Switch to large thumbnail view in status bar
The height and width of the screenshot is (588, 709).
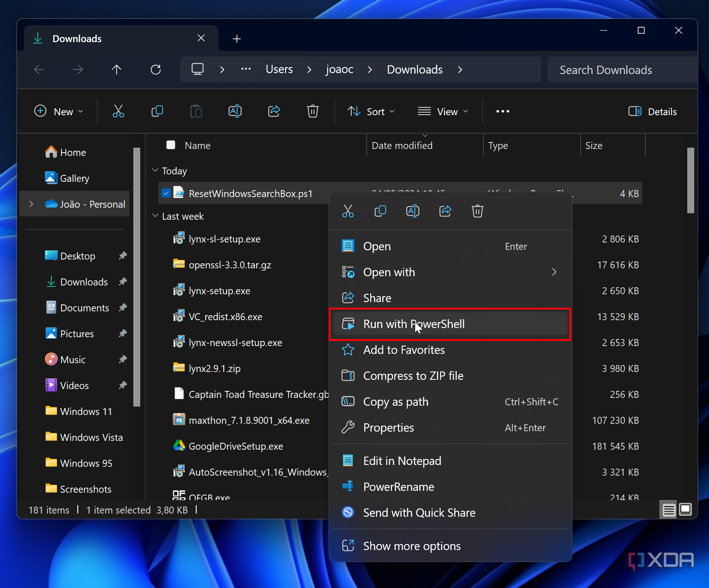pyautogui.click(x=685, y=509)
